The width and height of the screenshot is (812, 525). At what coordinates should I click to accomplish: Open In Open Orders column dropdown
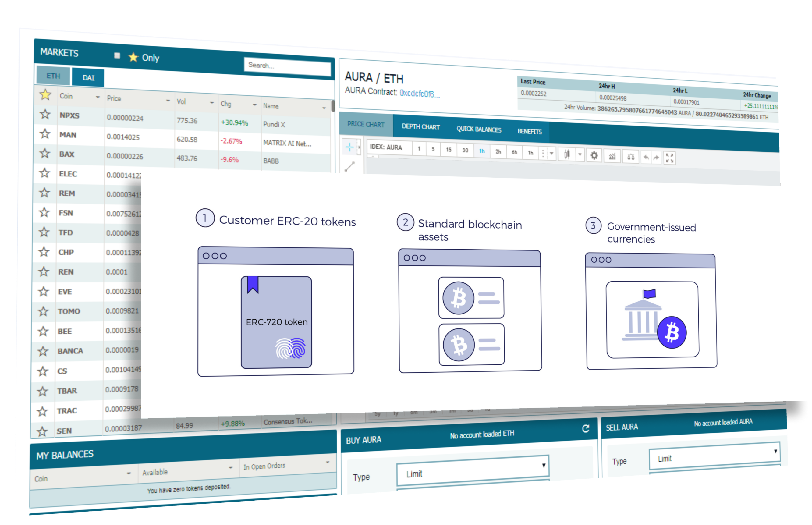[x=327, y=462]
